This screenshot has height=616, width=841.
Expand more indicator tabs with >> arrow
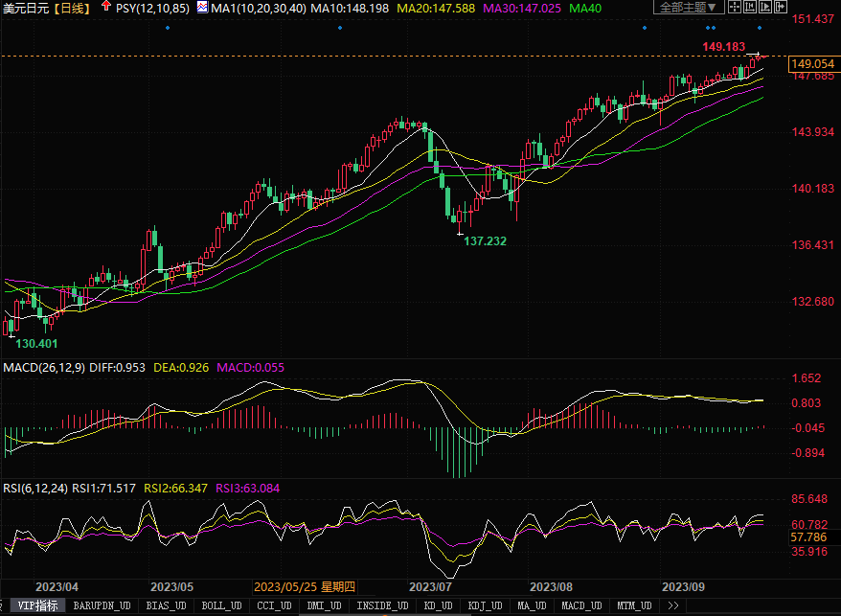pos(673,605)
